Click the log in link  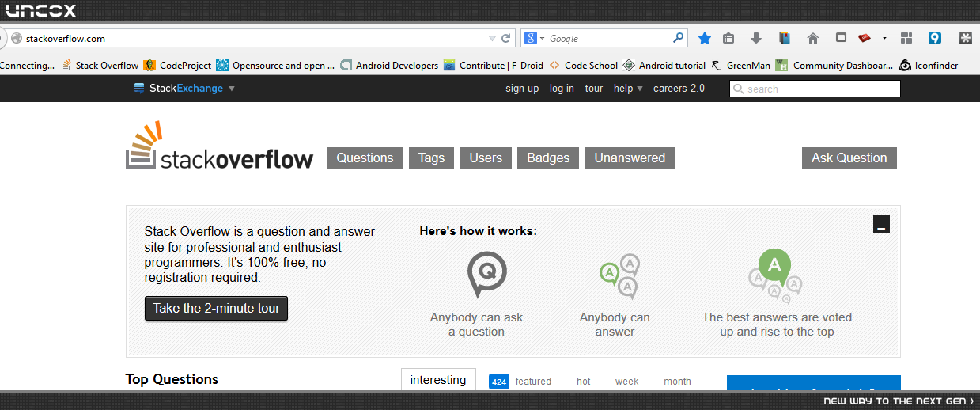[x=562, y=89]
